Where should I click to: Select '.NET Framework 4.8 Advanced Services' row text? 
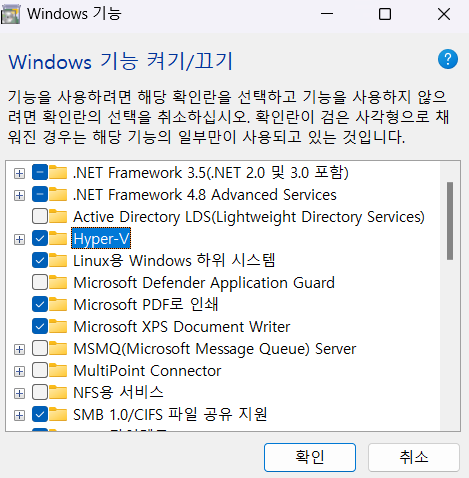tap(205, 195)
